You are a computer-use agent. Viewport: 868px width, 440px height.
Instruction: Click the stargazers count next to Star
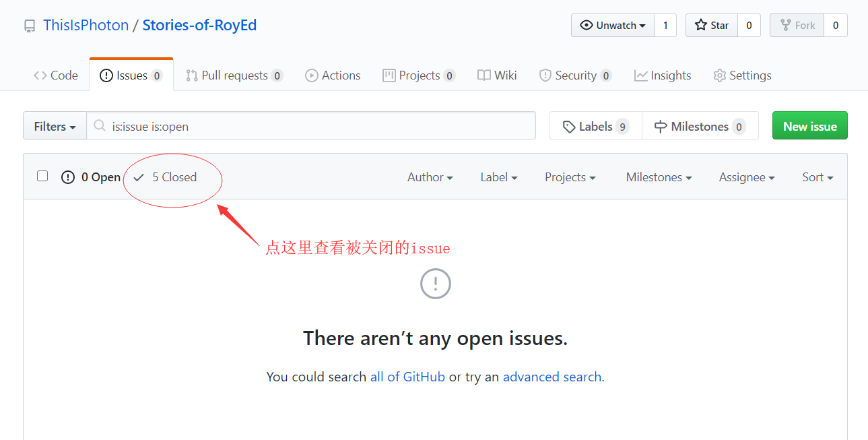click(x=749, y=26)
